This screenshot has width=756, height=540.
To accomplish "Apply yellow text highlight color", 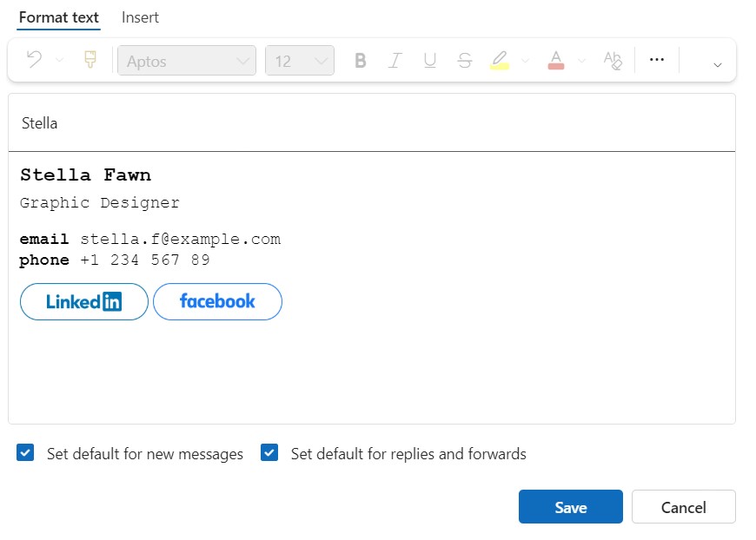I will pos(500,61).
